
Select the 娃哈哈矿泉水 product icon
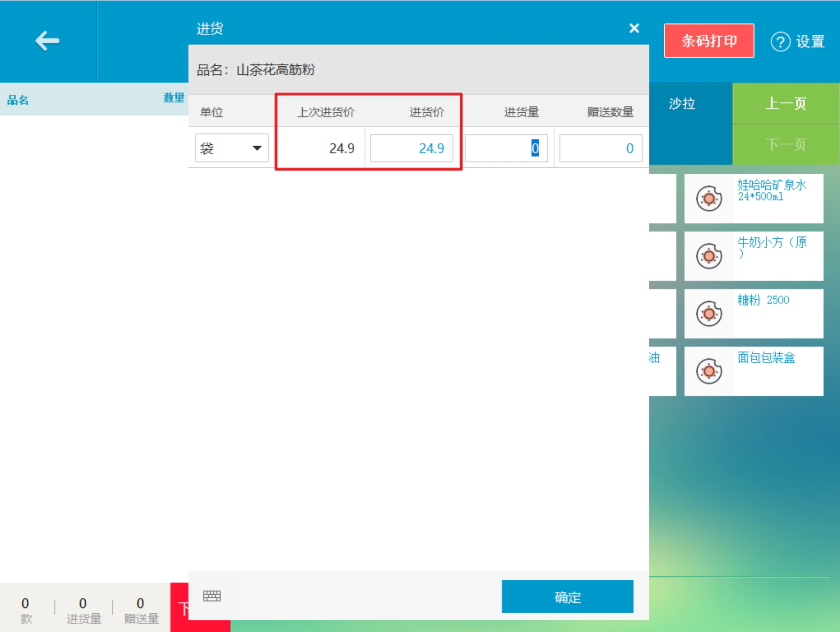click(x=709, y=198)
